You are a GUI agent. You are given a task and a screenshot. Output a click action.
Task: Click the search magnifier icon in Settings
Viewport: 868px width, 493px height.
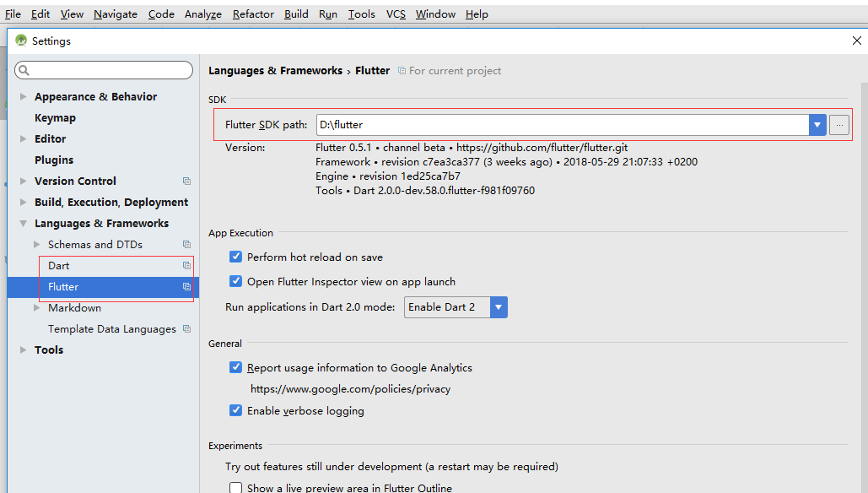[x=24, y=70]
